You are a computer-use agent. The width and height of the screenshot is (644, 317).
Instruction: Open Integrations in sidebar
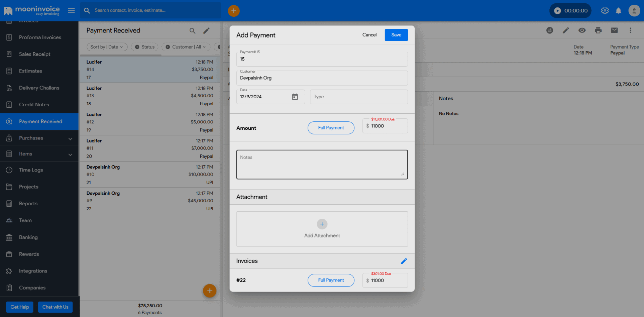39,271
